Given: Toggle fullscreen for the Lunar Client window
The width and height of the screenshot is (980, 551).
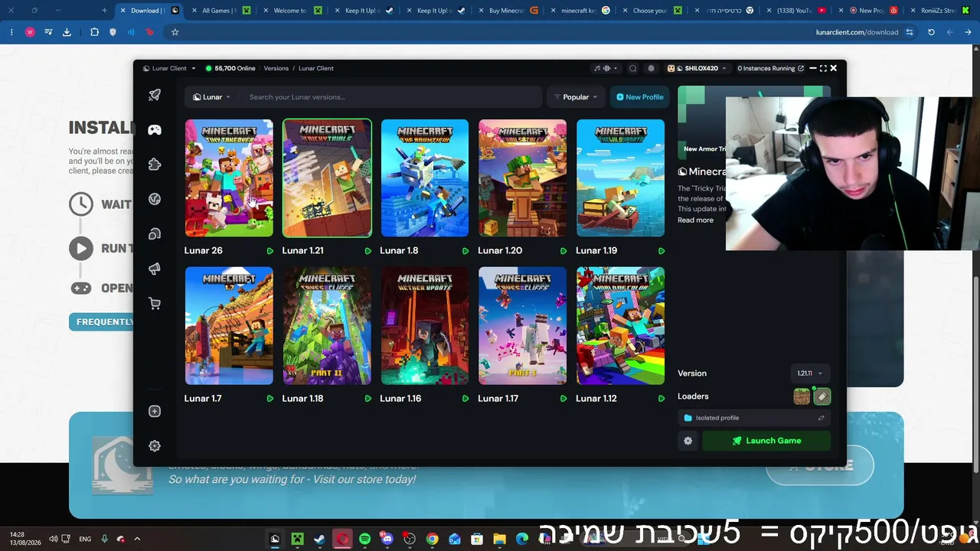Looking at the screenshot, I should [x=823, y=68].
